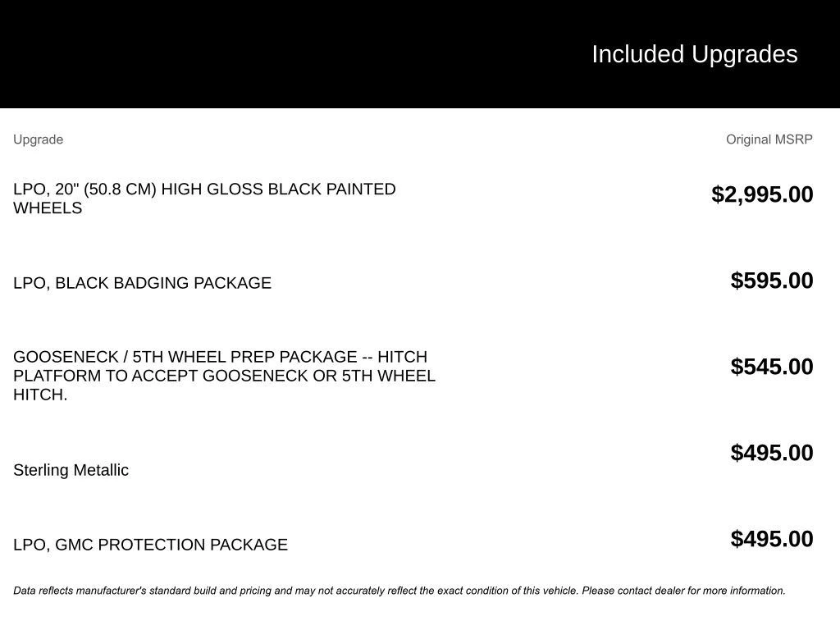Click the "Included Upgrades" heading
This screenshot has width=840, height=630.
pos(694,54)
